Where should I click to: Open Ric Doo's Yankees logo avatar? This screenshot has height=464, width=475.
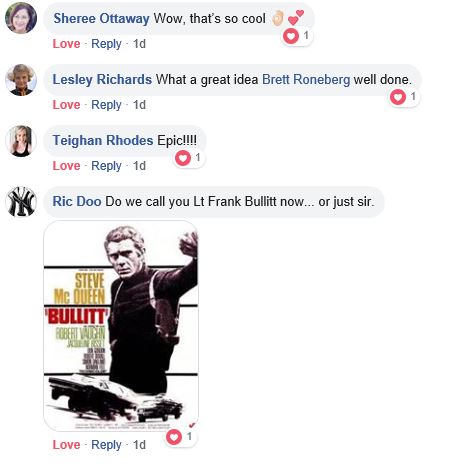21,202
